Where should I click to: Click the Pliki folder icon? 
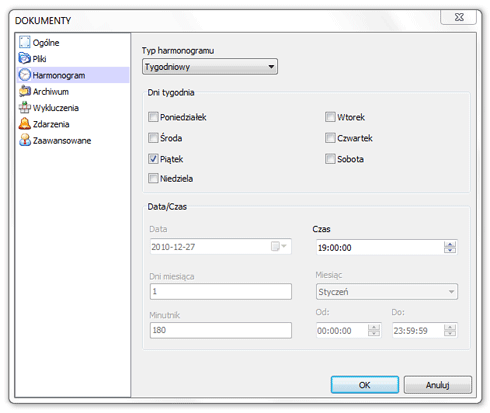[25, 58]
